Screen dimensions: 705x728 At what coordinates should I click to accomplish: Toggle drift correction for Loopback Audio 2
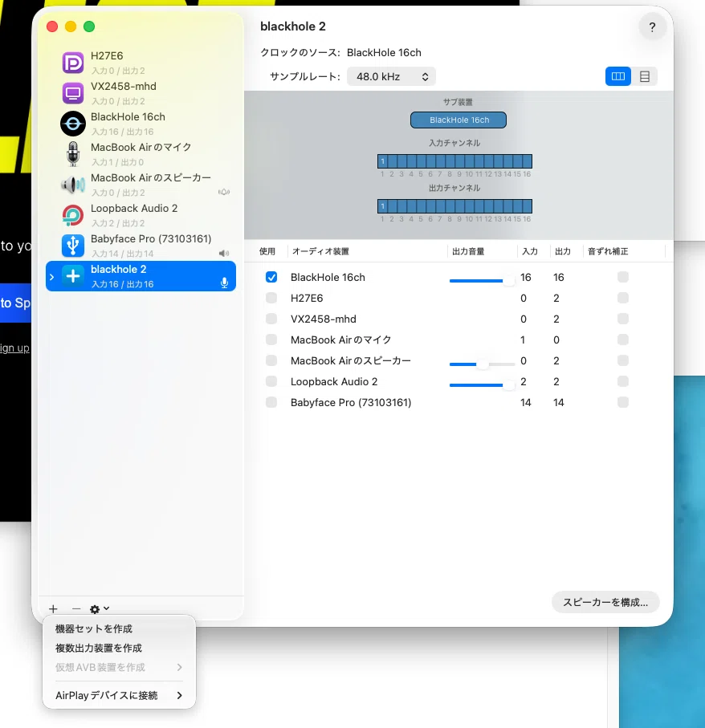pos(623,381)
